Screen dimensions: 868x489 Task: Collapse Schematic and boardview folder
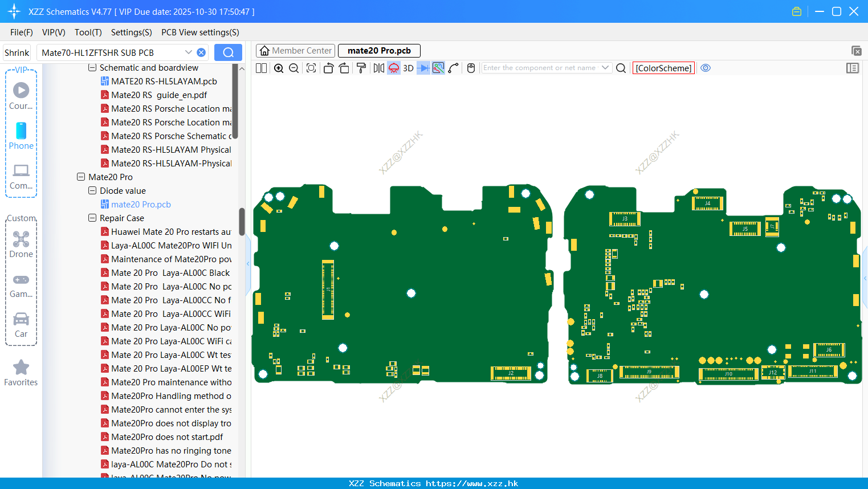[x=92, y=68]
